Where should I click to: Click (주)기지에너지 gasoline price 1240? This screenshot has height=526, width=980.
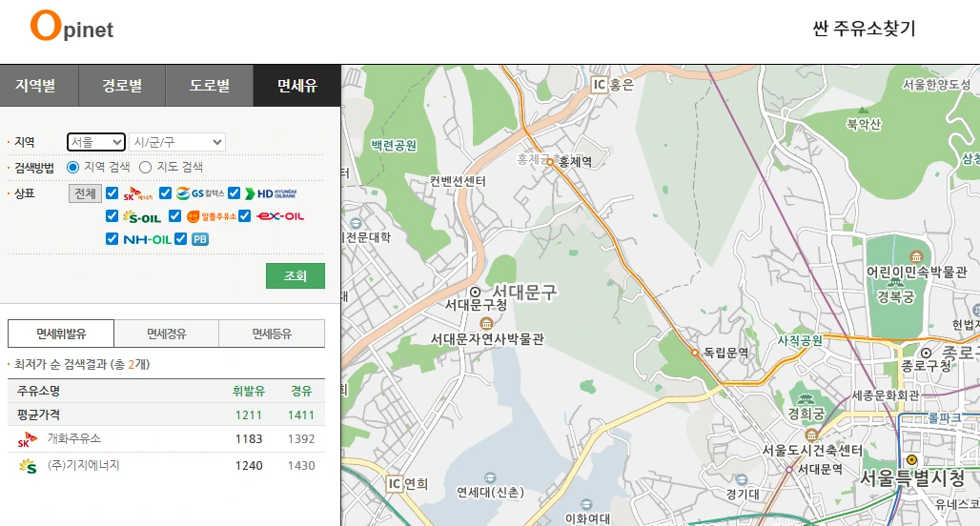249,466
